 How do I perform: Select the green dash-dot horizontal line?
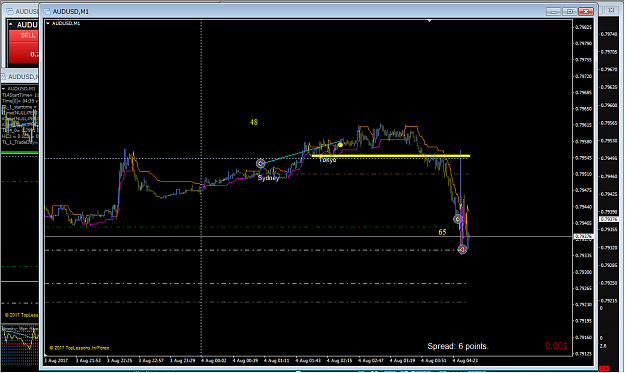[251, 227]
